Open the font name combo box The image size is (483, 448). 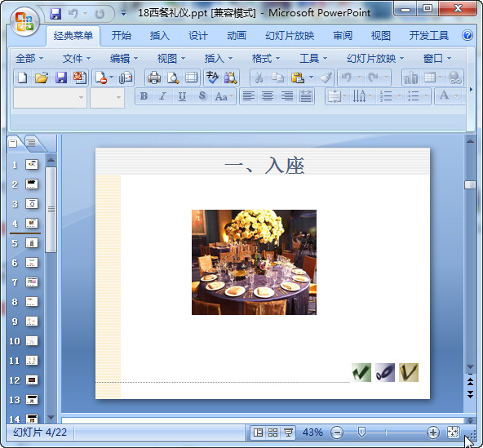pyautogui.click(x=50, y=98)
